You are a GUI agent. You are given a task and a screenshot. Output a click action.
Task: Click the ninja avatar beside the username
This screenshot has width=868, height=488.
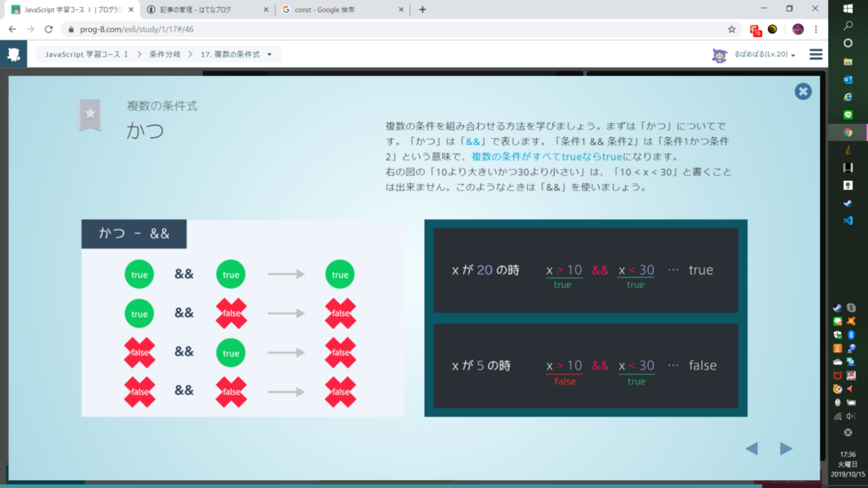pyautogui.click(x=719, y=55)
